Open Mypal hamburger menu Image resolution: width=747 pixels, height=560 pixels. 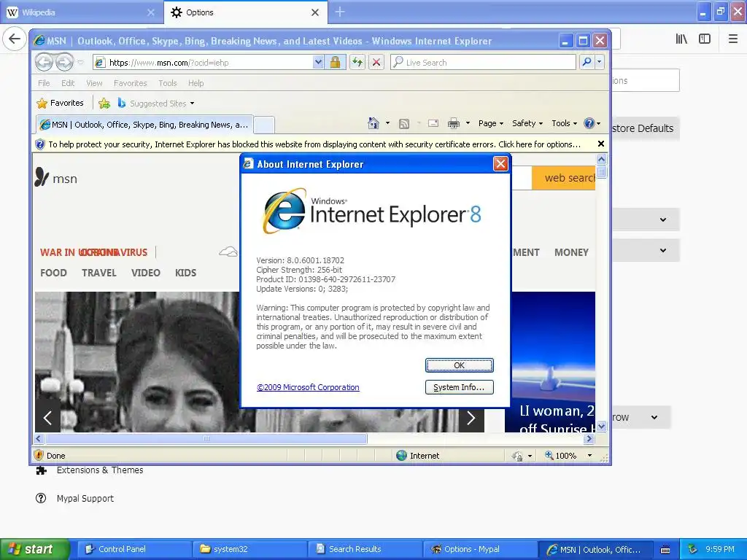733,39
